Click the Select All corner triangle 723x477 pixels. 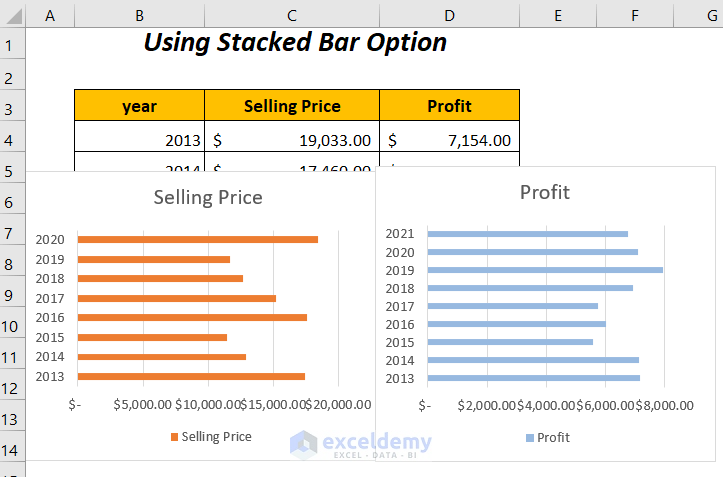pyautogui.click(x=12, y=14)
